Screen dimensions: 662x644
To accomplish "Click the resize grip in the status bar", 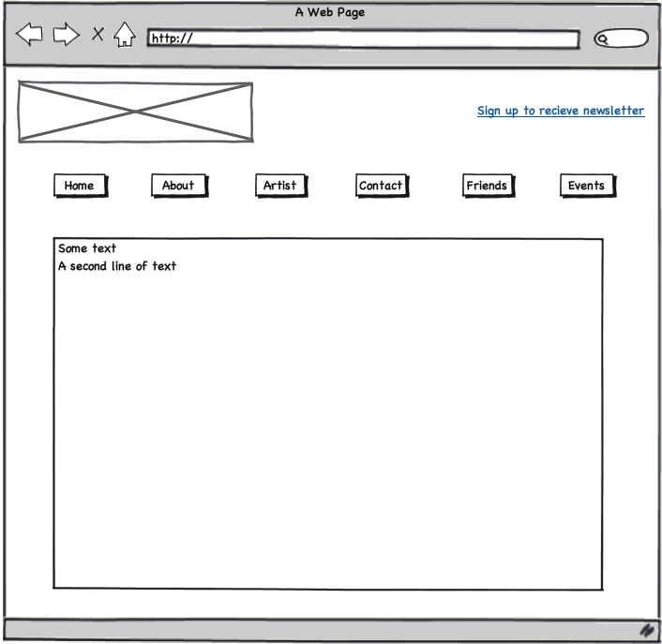I will pyautogui.click(x=646, y=630).
